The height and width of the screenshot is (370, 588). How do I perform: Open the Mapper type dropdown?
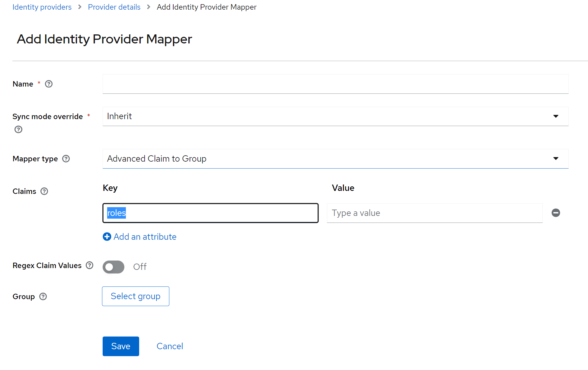(x=335, y=159)
